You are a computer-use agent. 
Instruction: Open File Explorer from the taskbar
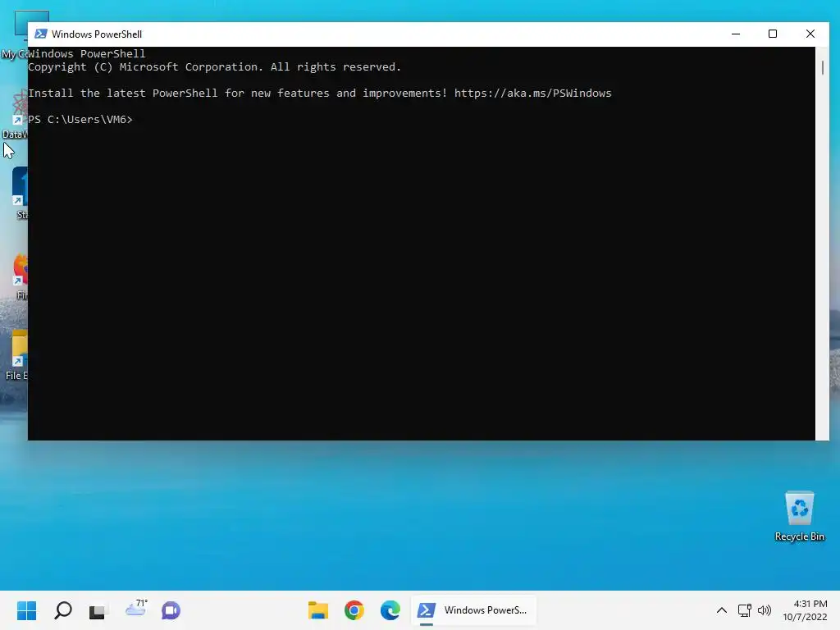[318, 610]
